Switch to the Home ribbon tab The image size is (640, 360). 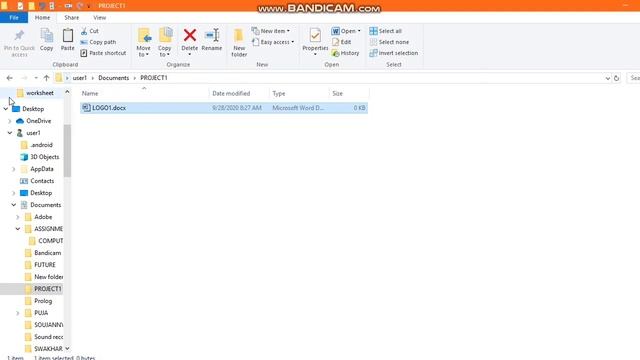coord(42,18)
